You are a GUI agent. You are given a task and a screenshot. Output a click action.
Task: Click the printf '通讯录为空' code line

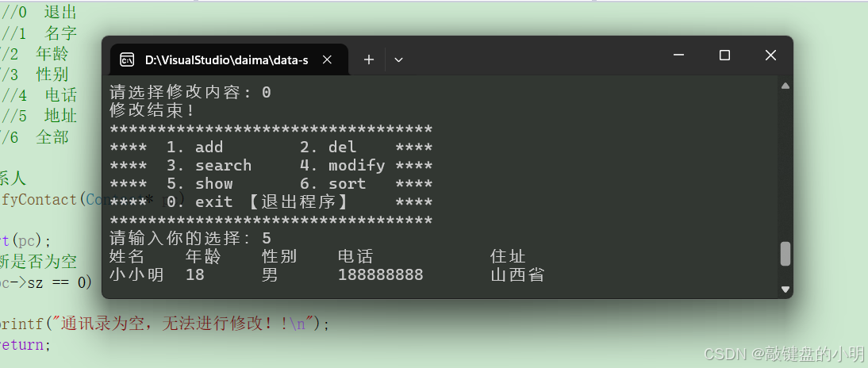[x=164, y=324]
